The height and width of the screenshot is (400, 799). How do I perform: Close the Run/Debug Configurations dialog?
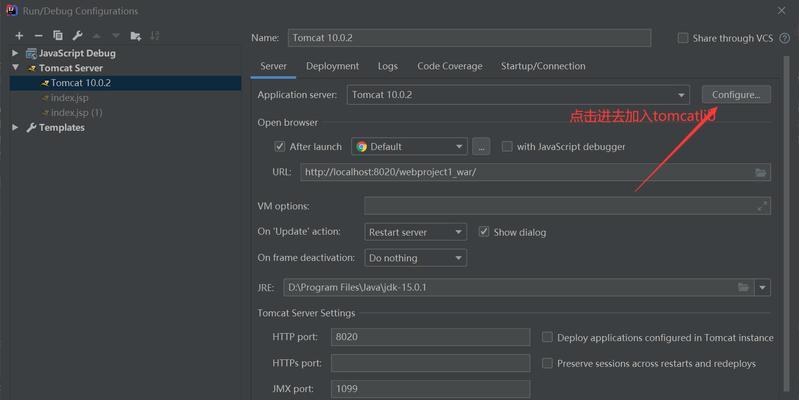tap(782, 11)
